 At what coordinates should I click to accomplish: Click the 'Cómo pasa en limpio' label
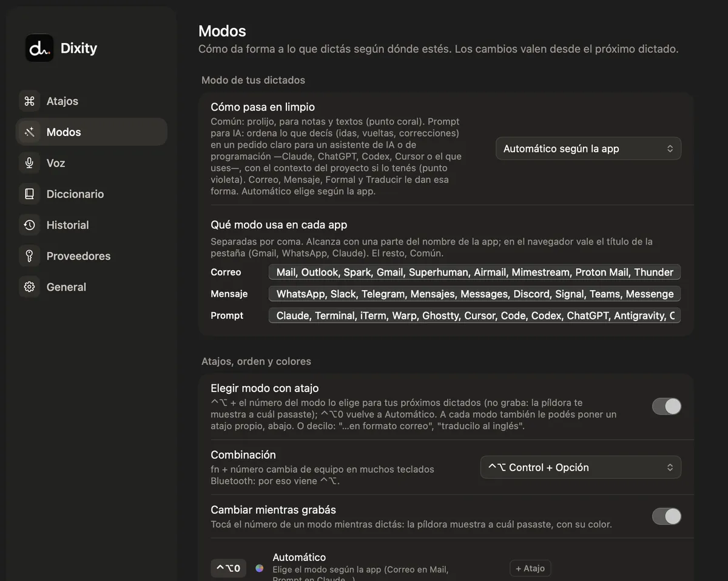click(263, 107)
